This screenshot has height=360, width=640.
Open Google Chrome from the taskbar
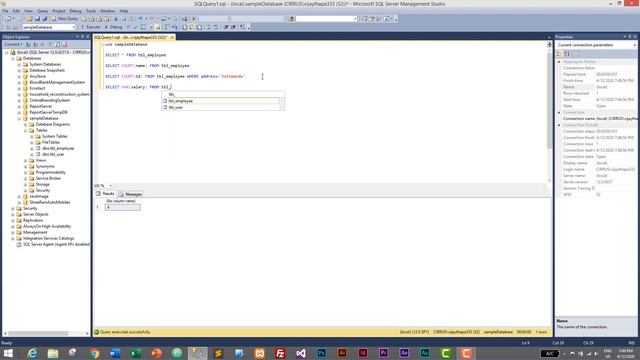[x=94, y=353]
